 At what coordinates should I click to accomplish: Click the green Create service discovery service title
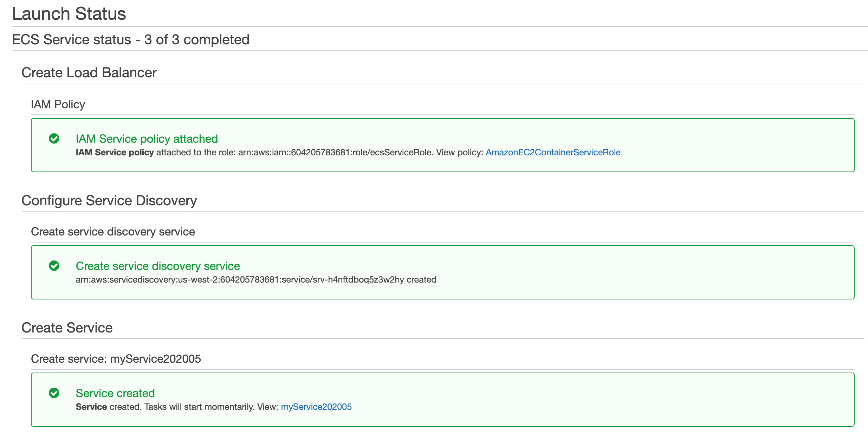157,266
